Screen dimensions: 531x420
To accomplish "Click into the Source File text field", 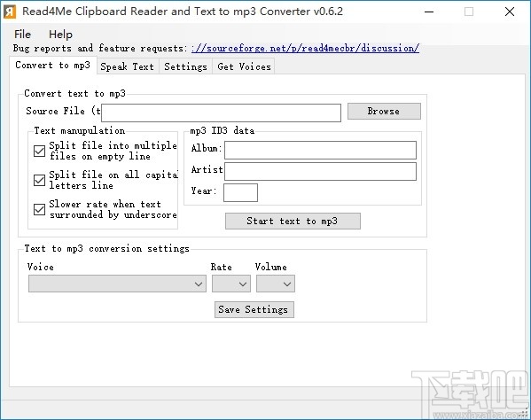I will pos(221,113).
